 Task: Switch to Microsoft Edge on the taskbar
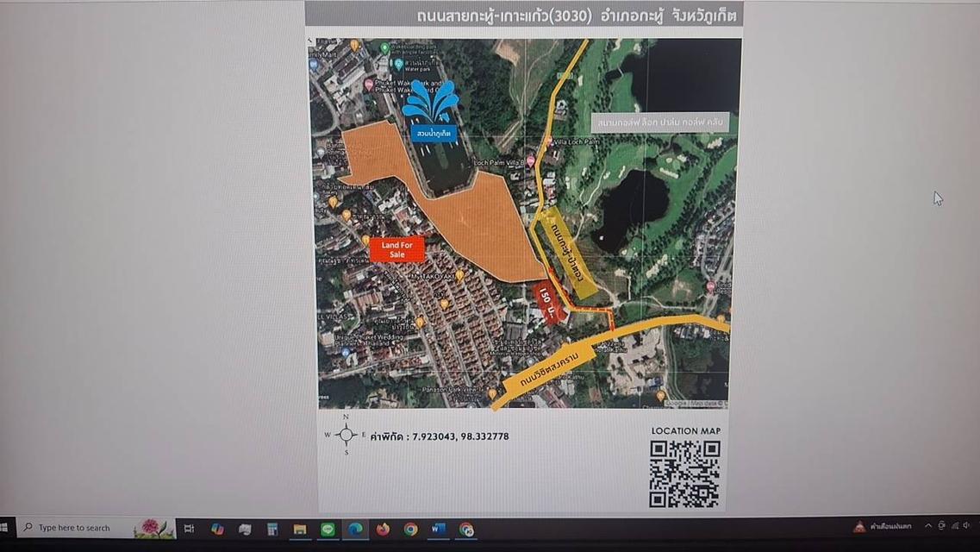click(355, 530)
